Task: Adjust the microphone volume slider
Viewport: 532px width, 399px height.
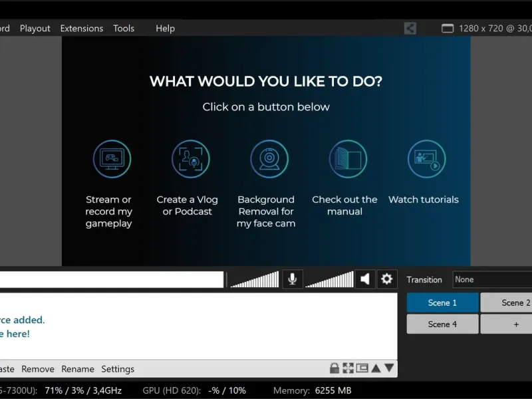Action: (x=255, y=279)
